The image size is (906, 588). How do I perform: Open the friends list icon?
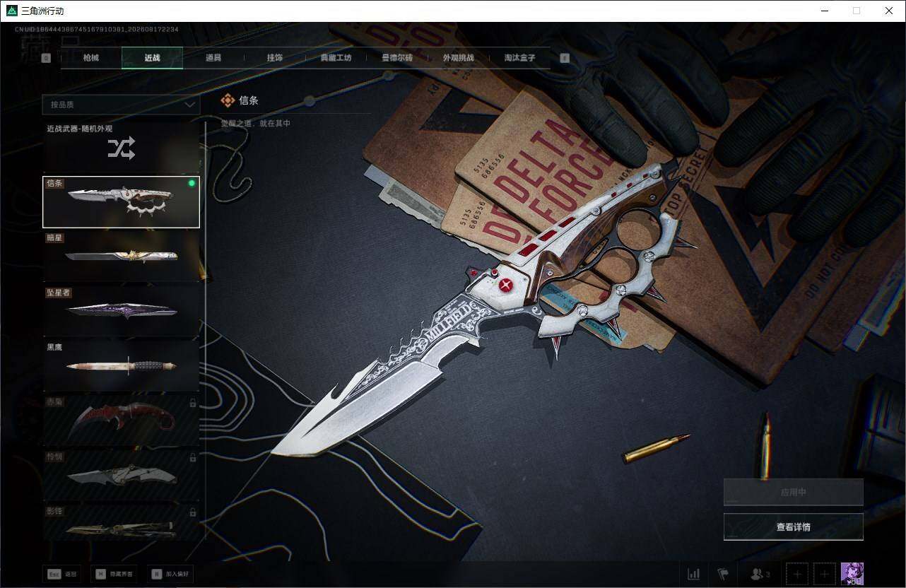760,574
